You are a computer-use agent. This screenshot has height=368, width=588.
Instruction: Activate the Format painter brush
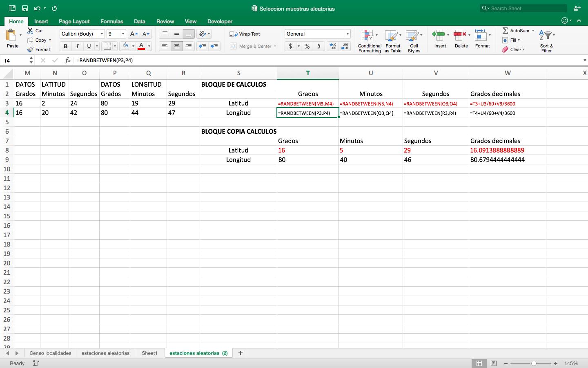click(x=30, y=49)
